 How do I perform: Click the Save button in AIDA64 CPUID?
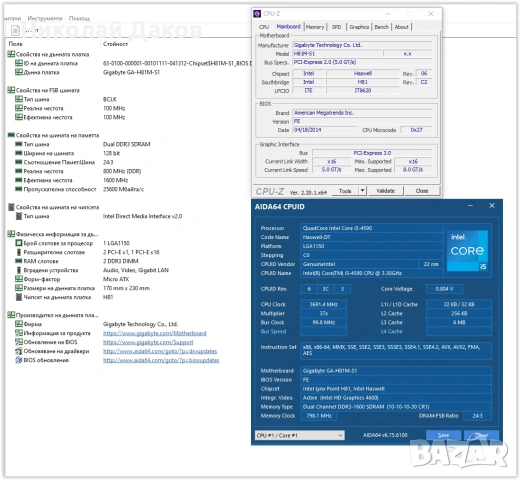click(x=443, y=435)
